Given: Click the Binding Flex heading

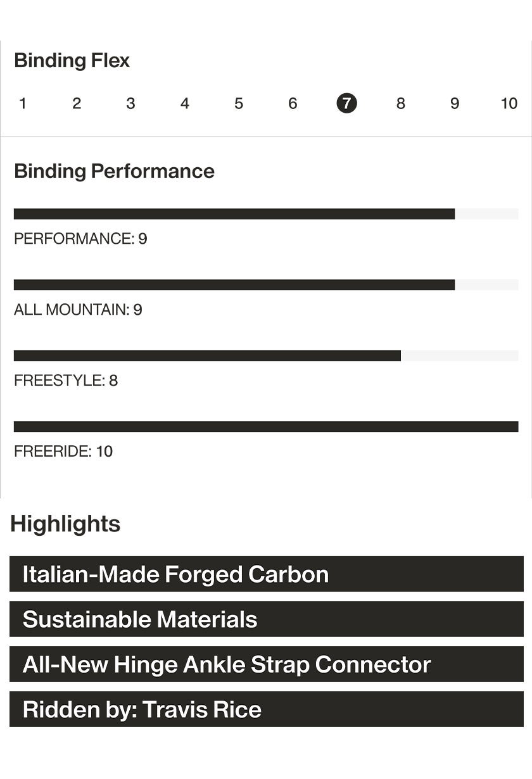Looking at the screenshot, I should point(72,61).
